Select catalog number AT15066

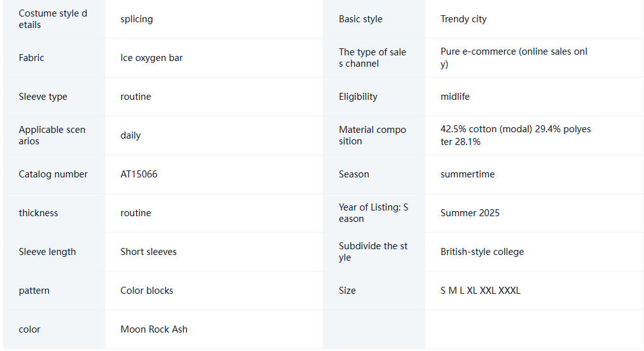(x=139, y=174)
